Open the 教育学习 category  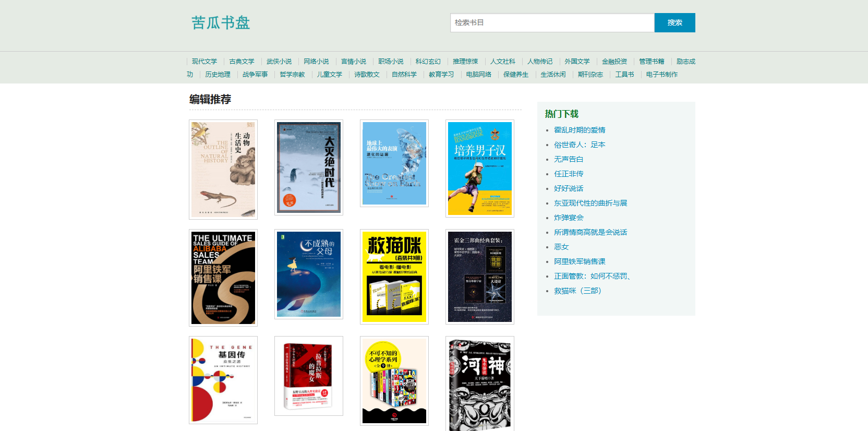click(x=442, y=75)
